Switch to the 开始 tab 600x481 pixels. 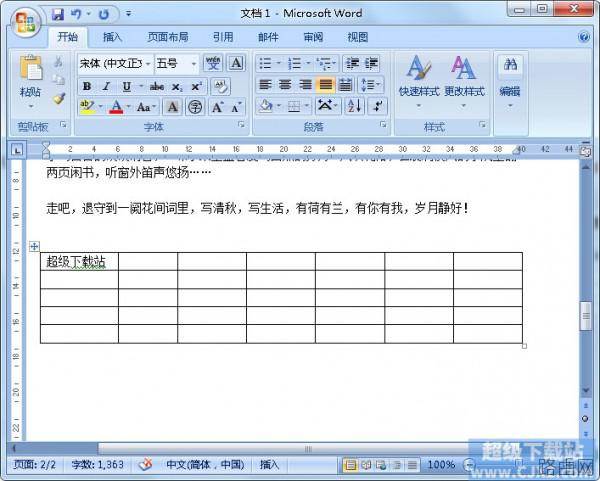click(68, 37)
